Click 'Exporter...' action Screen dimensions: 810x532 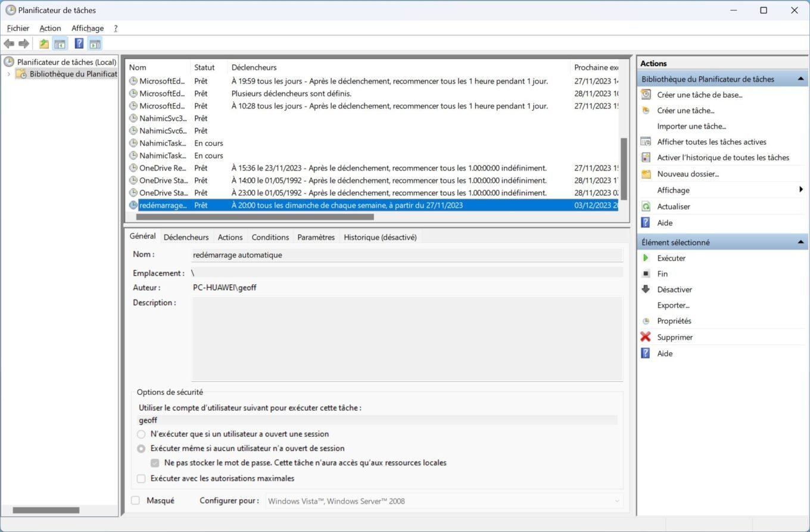[673, 305]
